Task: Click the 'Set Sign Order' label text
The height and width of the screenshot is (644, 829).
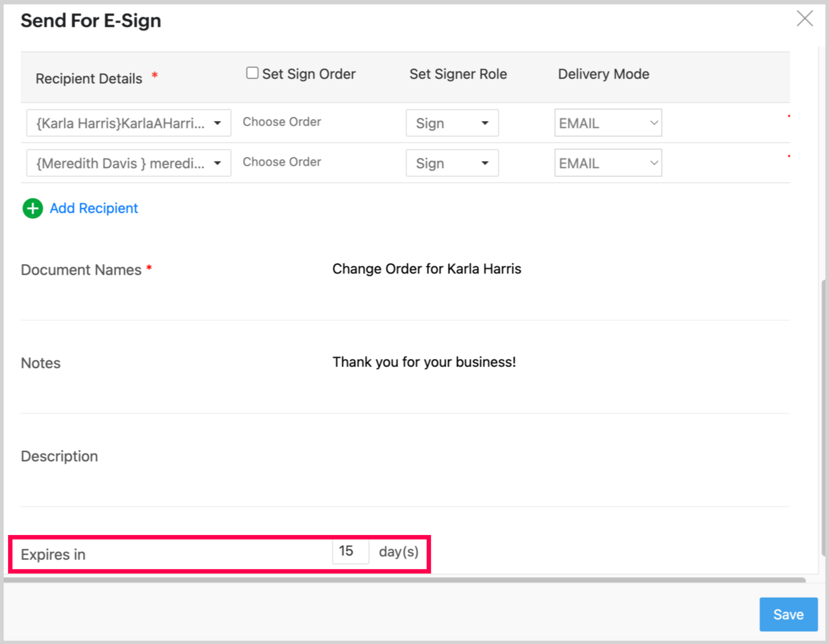Action: (309, 74)
